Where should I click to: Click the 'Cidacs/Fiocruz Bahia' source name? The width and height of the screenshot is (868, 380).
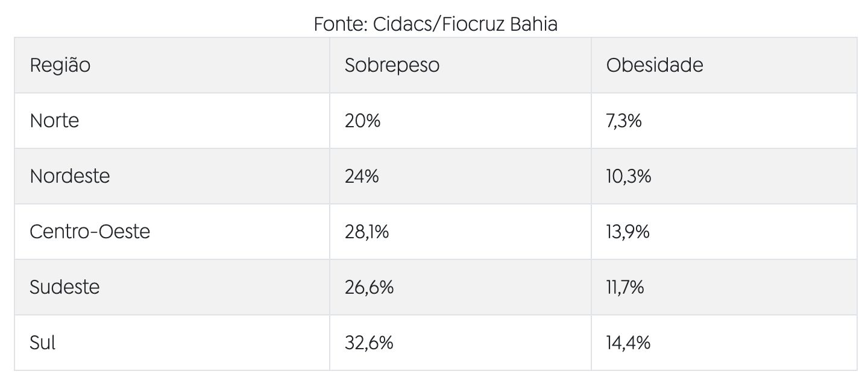[x=465, y=25]
